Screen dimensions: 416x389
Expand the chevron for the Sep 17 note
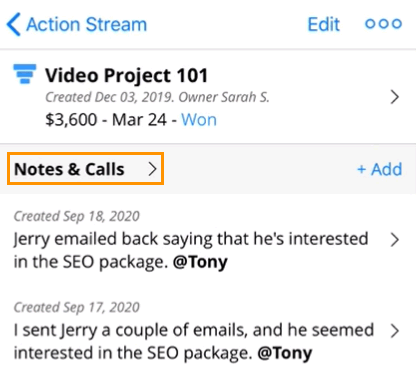pos(395,331)
